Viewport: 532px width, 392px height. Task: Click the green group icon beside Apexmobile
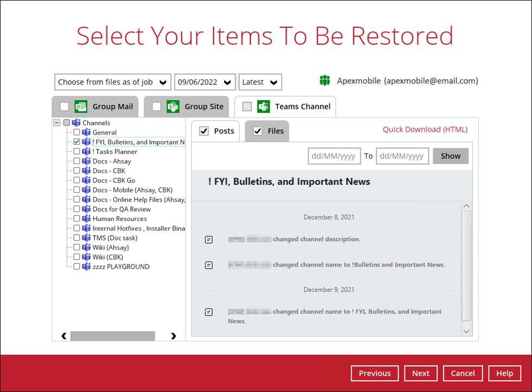click(x=325, y=81)
